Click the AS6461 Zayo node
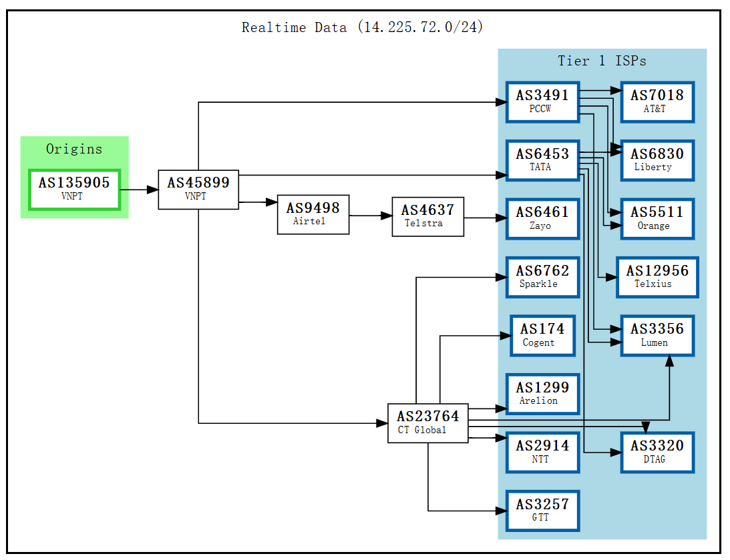This screenshot has width=730, height=560. pyautogui.click(x=542, y=219)
